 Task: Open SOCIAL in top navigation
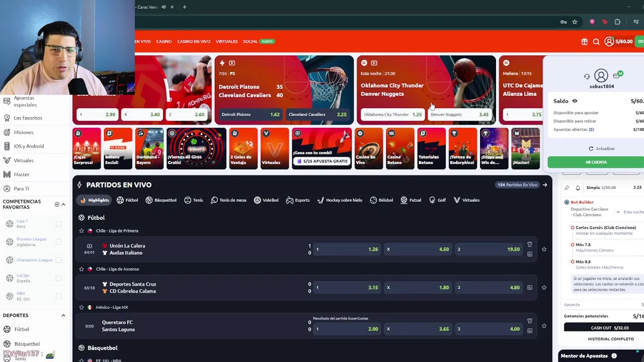coord(250,42)
